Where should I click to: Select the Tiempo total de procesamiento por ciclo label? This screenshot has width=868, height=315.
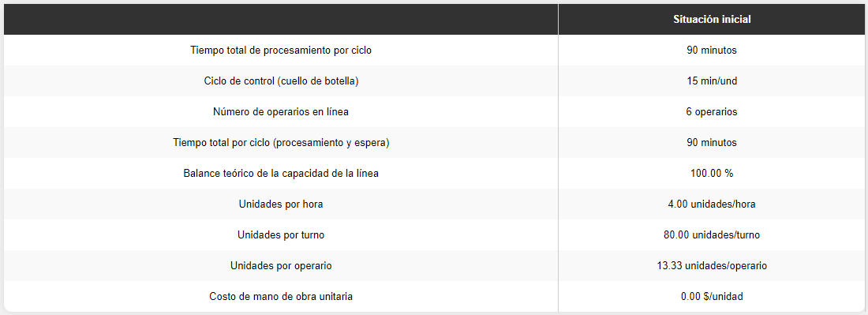point(281,51)
